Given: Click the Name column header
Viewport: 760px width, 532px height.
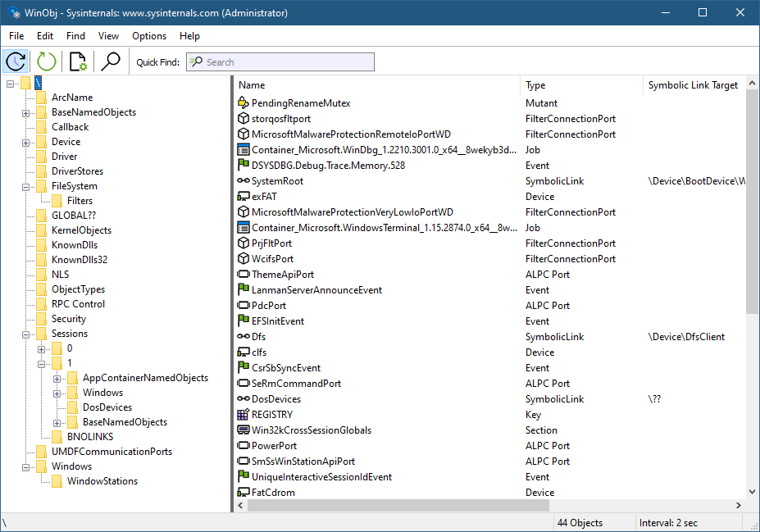Looking at the screenshot, I should click(377, 85).
